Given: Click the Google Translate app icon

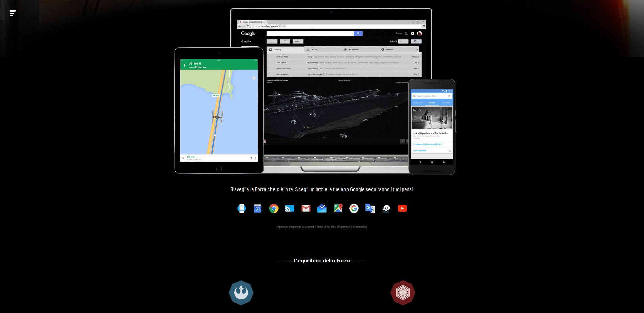Looking at the screenshot, I should click(370, 208).
